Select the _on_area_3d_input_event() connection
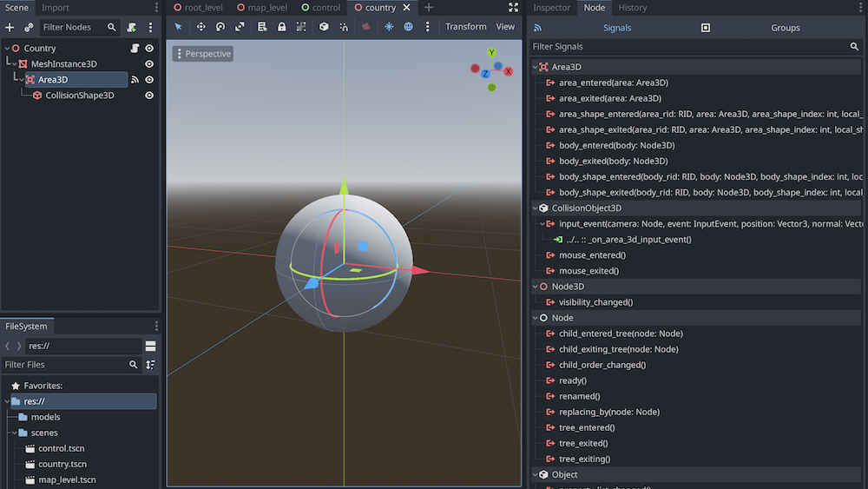 [628, 240]
